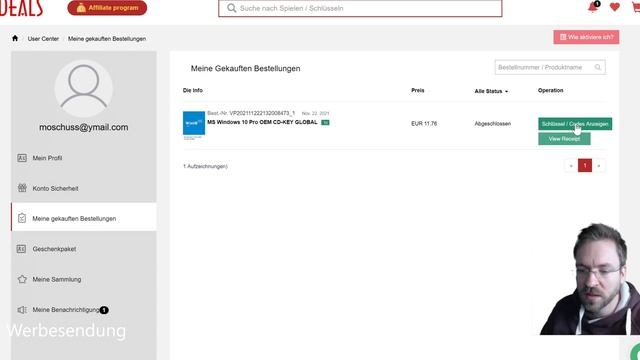This screenshot has width=640, height=360.
Task: Click the 'Wie aktiviere ich?' button
Action: click(586, 37)
